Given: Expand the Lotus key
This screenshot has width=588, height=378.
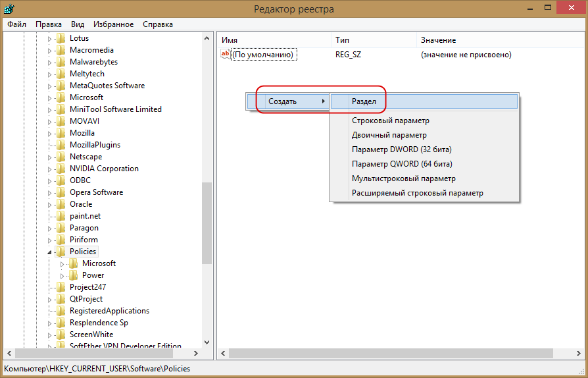Looking at the screenshot, I should pos(49,39).
